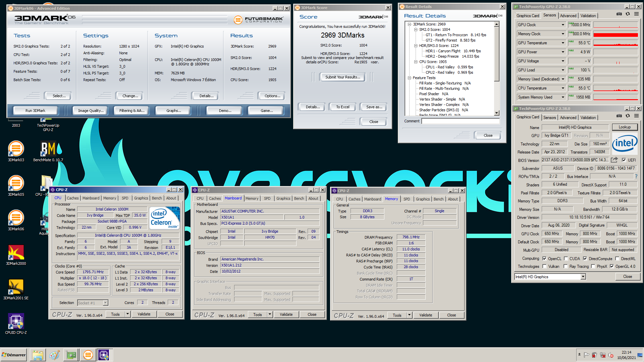Open the Graphics tab in CPU-Z Mainboard window
This screenshot has height=362, width=644.
pos(283,198)
